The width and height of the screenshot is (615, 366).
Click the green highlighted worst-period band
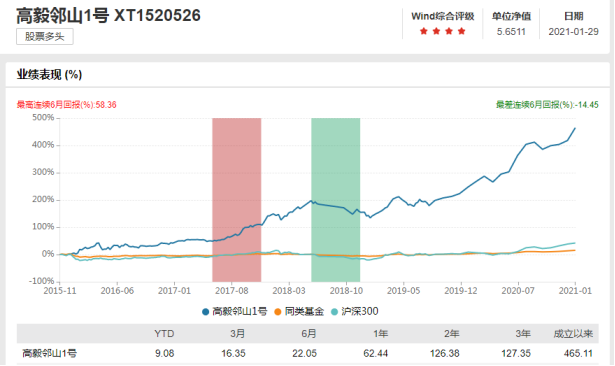coord(336,200)
